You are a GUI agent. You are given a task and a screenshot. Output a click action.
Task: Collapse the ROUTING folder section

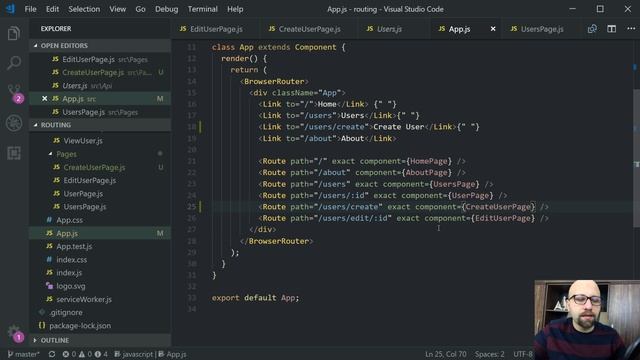pyautogui.click(x=100, y=125)
